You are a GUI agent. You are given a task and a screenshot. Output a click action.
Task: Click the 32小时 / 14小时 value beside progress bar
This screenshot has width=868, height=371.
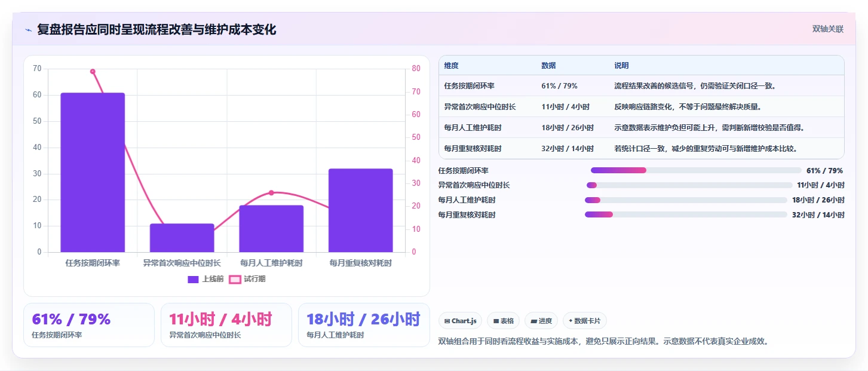tap(818, 215)
